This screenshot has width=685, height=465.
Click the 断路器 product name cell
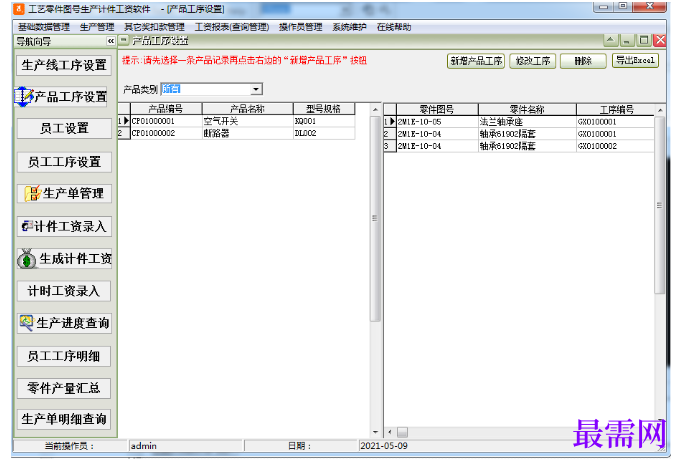pos(248,133)
